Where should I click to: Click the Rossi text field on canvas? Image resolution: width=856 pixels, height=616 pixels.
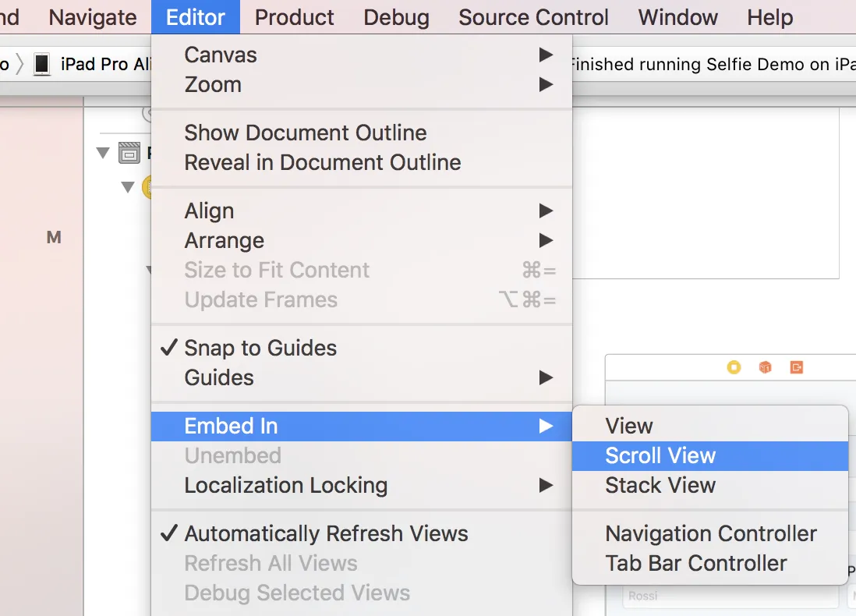tap(730, 597)
